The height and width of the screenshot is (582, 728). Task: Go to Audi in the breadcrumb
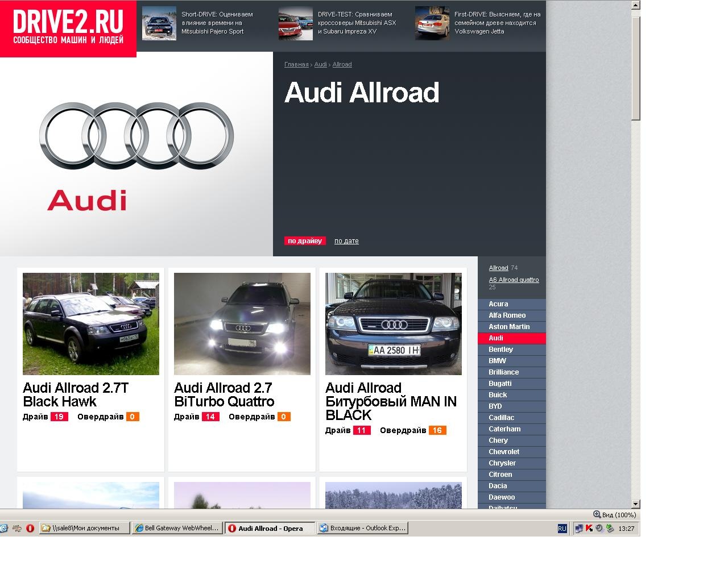pyautogui.click(x=321, y=65)
